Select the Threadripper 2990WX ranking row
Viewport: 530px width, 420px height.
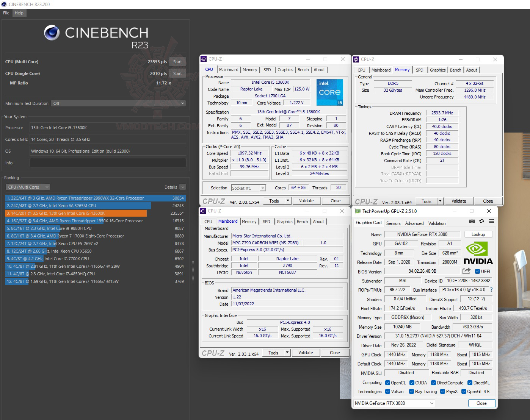coord(95,198)
